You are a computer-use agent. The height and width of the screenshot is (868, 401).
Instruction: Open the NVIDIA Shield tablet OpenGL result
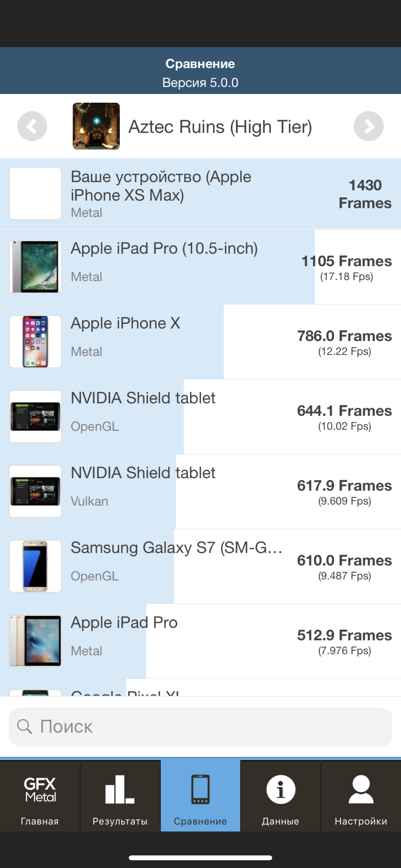200,417
